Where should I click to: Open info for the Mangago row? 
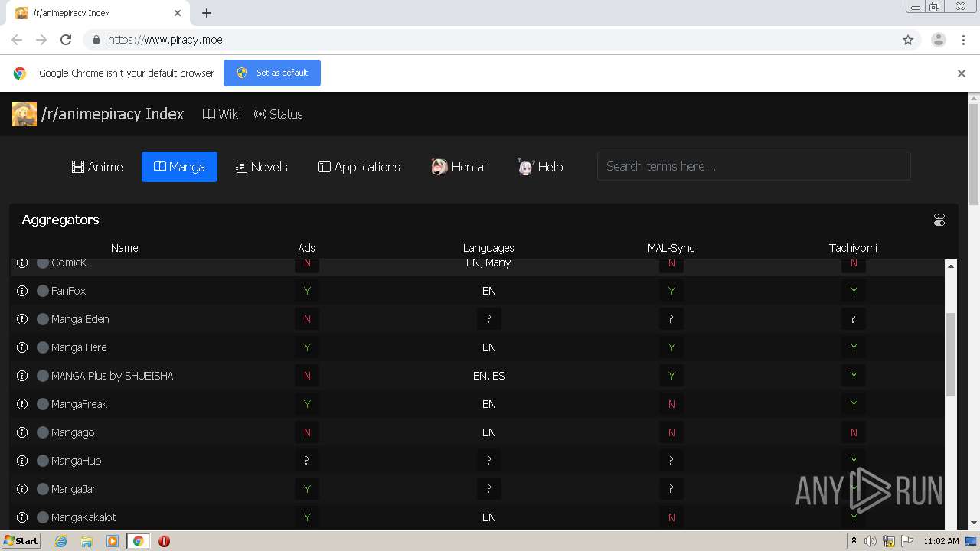coord(22,432)
